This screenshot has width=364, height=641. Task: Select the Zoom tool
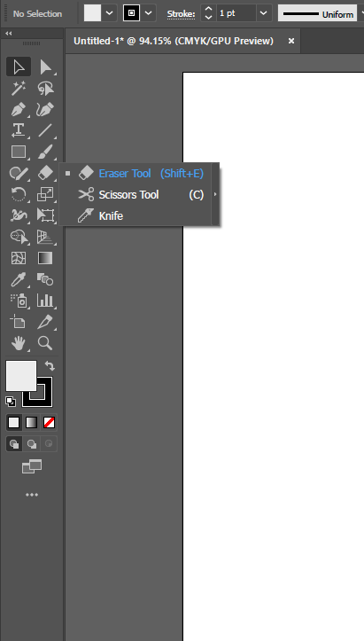tap(45, 343)
